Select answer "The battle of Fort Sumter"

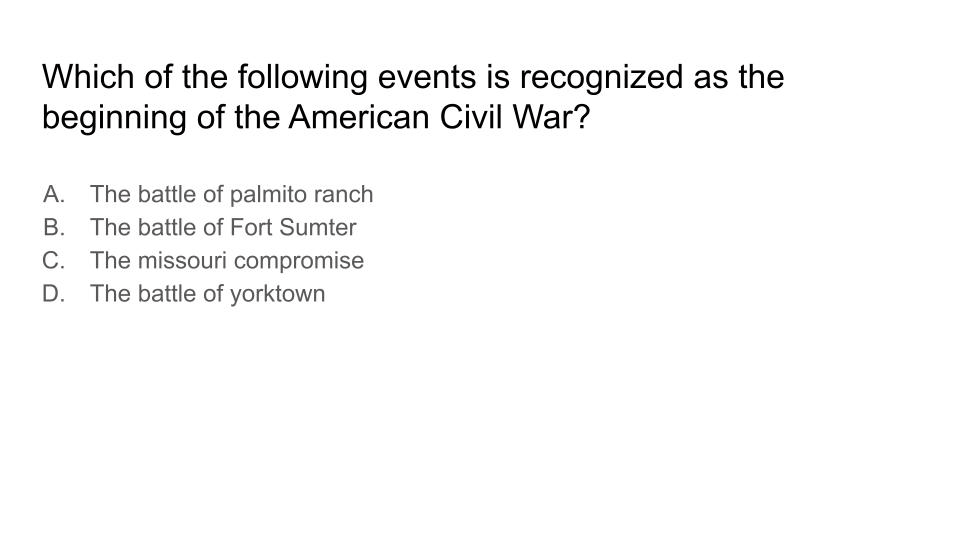click(223, 228)
